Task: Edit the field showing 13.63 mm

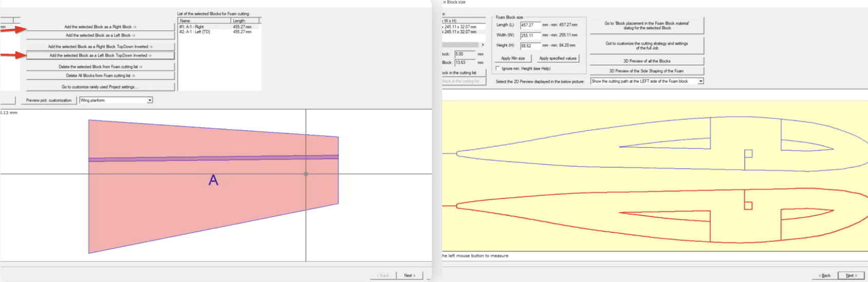Action: coord(464,63)
